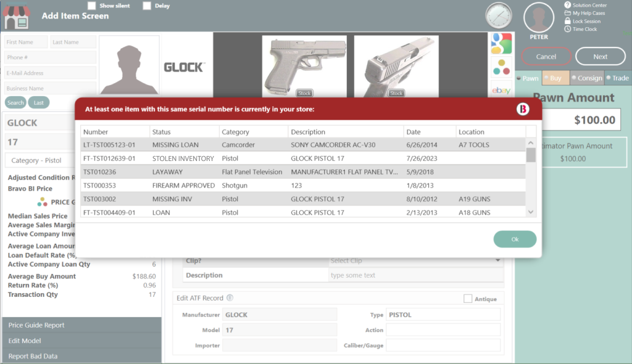632x364 pixels.
Task: Sort by the Status column header
Action: (184, 132)
